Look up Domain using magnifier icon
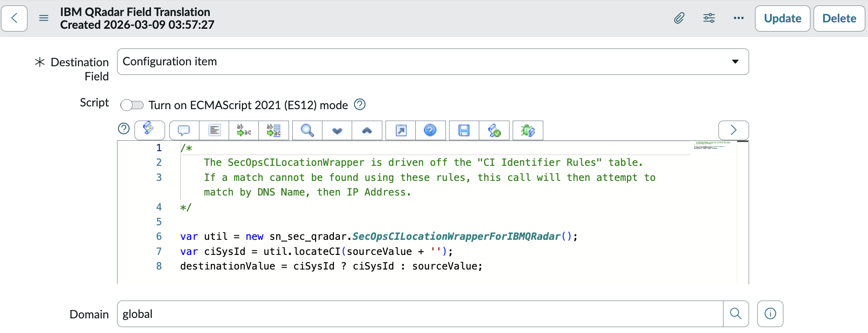The width and height of the screenshot is (868, 333). (736, 314)
